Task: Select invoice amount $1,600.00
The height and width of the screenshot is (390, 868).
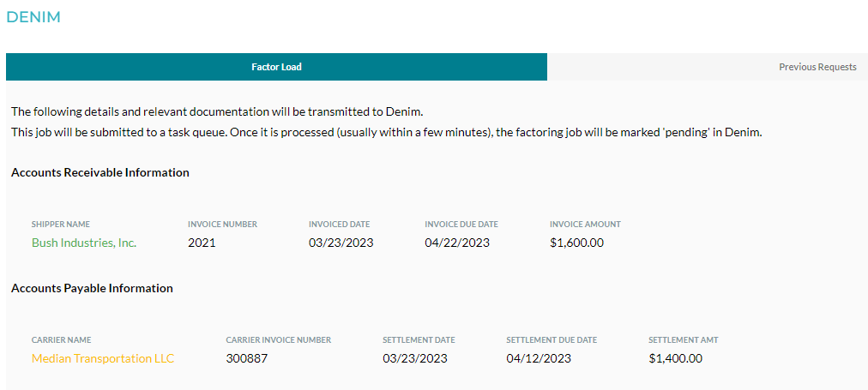Action: (x=577, y=243)
